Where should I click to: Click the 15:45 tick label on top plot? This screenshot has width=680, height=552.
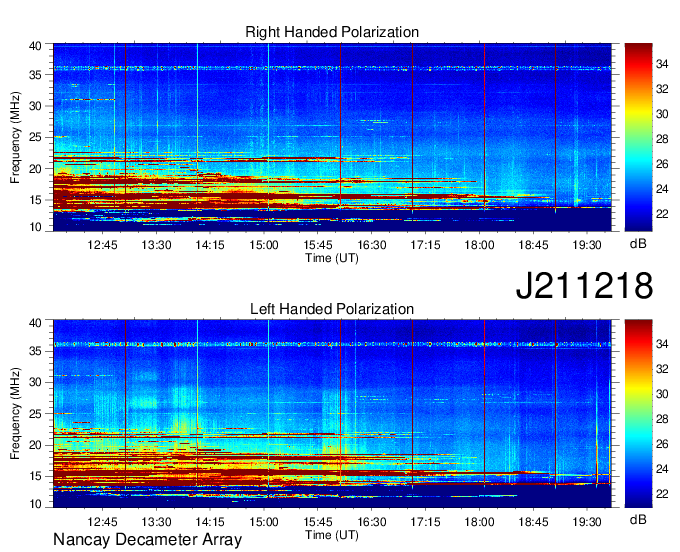tap(317, 245)
